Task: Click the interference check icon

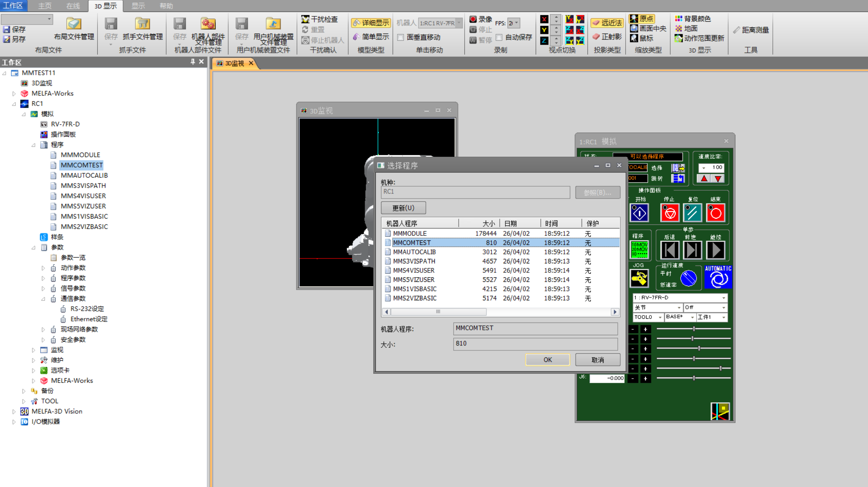Action: (306, 19)
